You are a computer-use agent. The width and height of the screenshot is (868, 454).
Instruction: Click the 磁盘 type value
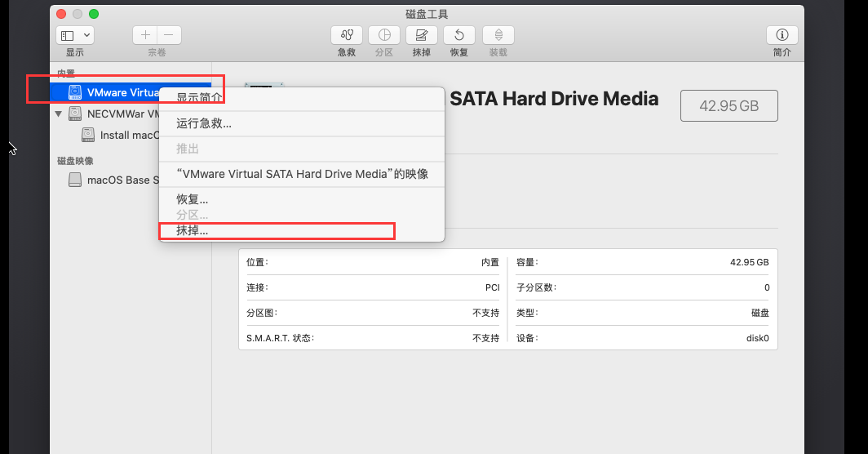tap(760, 313)
